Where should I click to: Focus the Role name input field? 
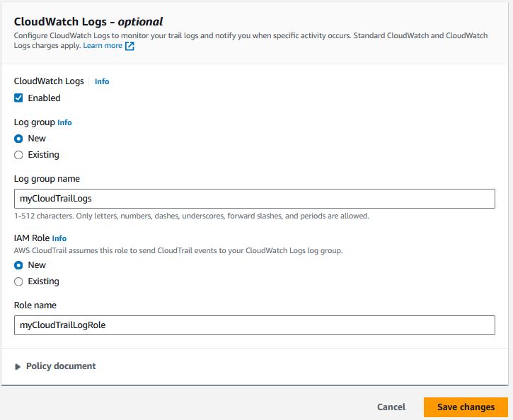pos(255,325)
